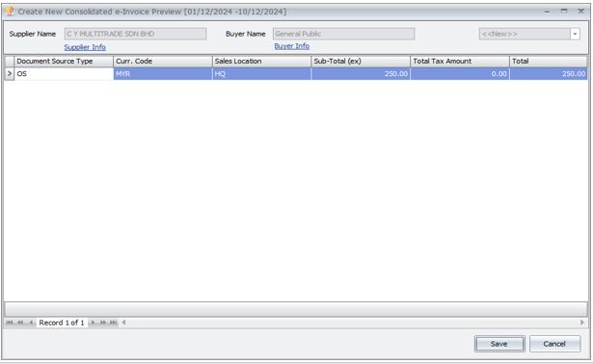The height and width of the screenshot is (364, 593).
Task: Go to previous page navigator button
Action: [x=20, y=323]
